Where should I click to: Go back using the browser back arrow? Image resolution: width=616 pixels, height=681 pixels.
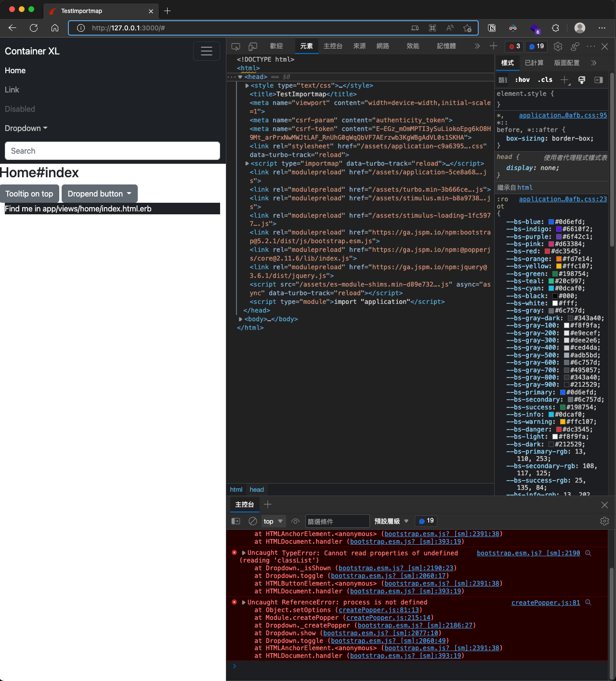[x=13, y=28]
